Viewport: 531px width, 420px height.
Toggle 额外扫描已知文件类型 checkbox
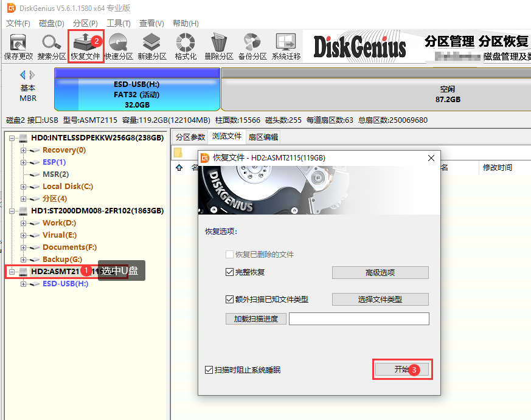(x=229, y=299)
